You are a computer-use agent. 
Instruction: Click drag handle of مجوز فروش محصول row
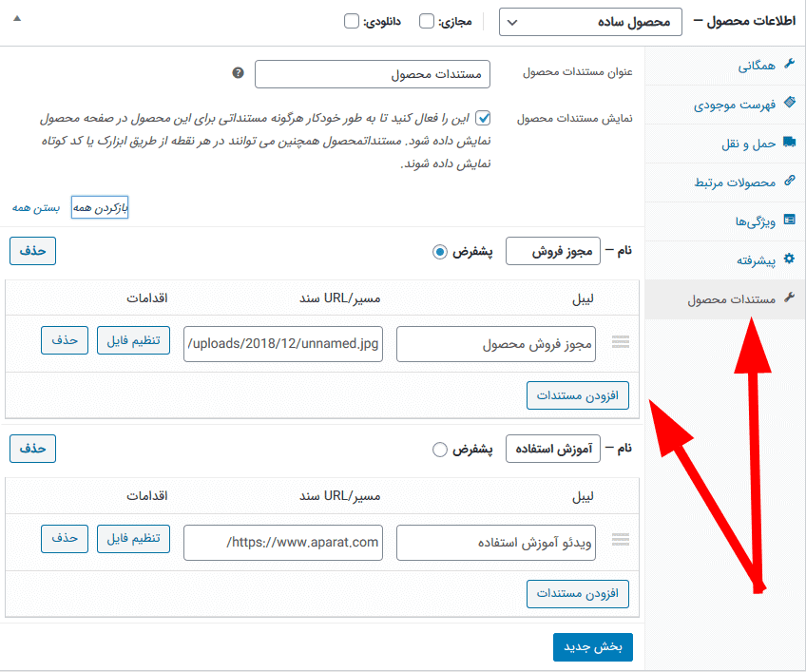(x=621, y=342)
